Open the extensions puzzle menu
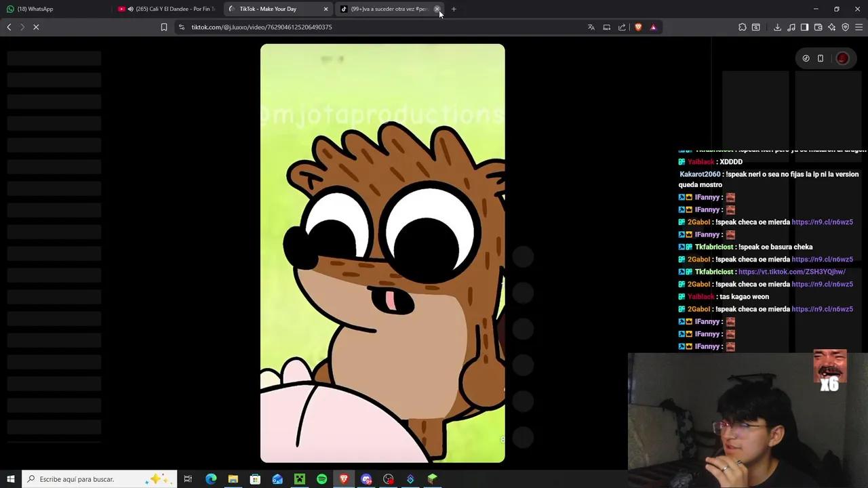This screenshot has height=488, width=868. tap(742, 27)
